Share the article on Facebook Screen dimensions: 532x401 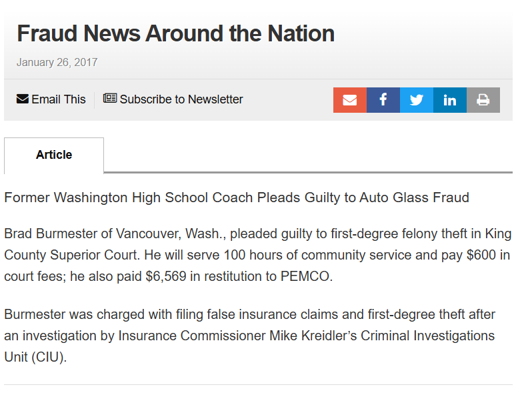click(x=383, y=100)
